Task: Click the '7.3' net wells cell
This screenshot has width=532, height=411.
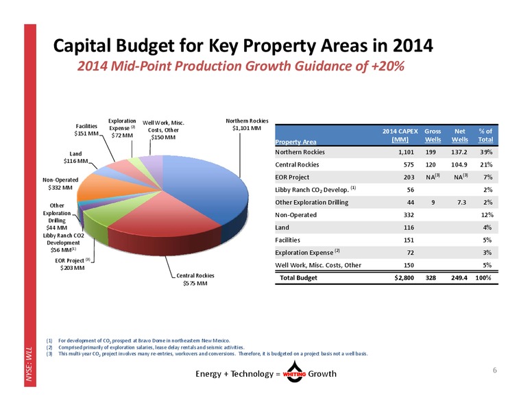Action: [461, 203]
